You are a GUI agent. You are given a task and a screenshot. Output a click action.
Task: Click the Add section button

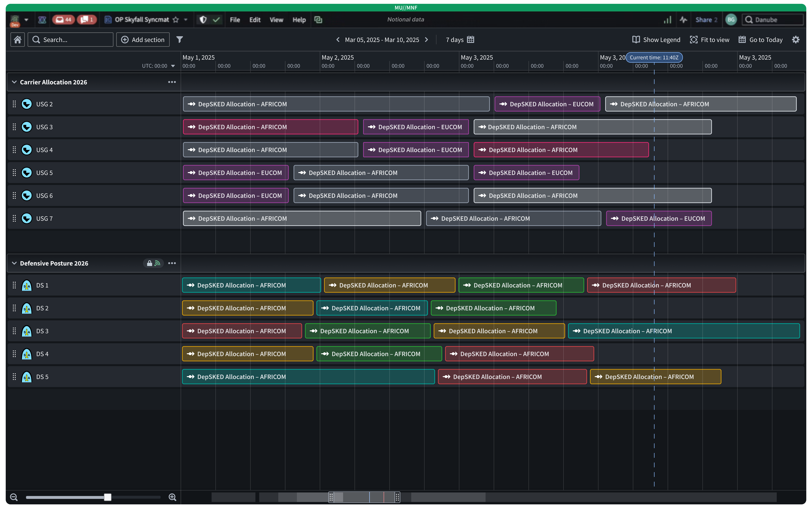(143, 40)
